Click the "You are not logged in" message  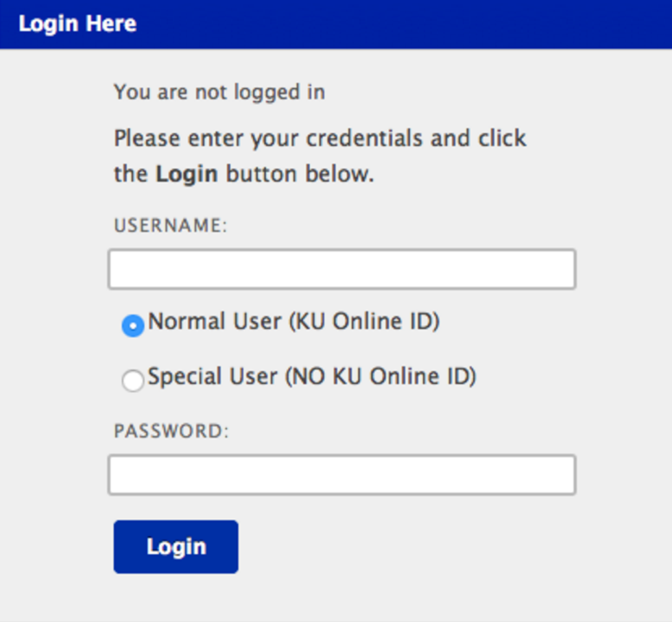tap(219, 92)
